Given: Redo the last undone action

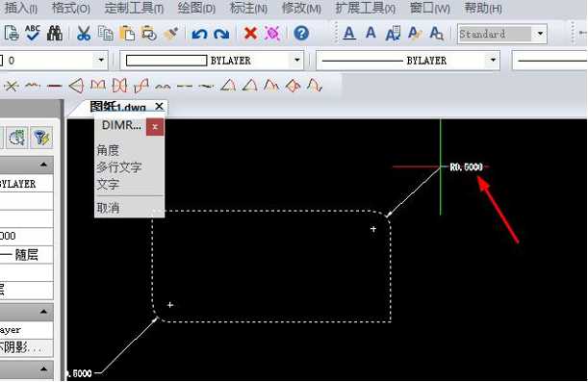Looking at the screenshot, I should pyautogui.click(x=221, y=34).
